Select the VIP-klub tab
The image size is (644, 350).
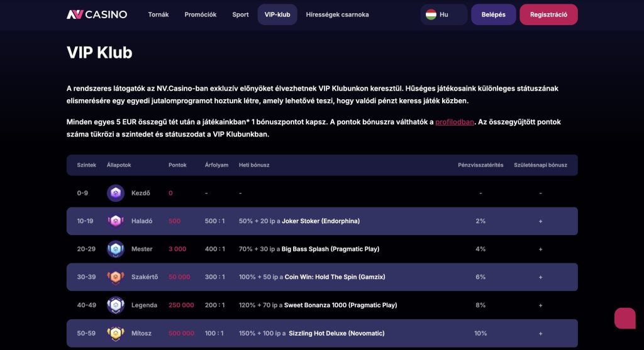coord(277,14)
